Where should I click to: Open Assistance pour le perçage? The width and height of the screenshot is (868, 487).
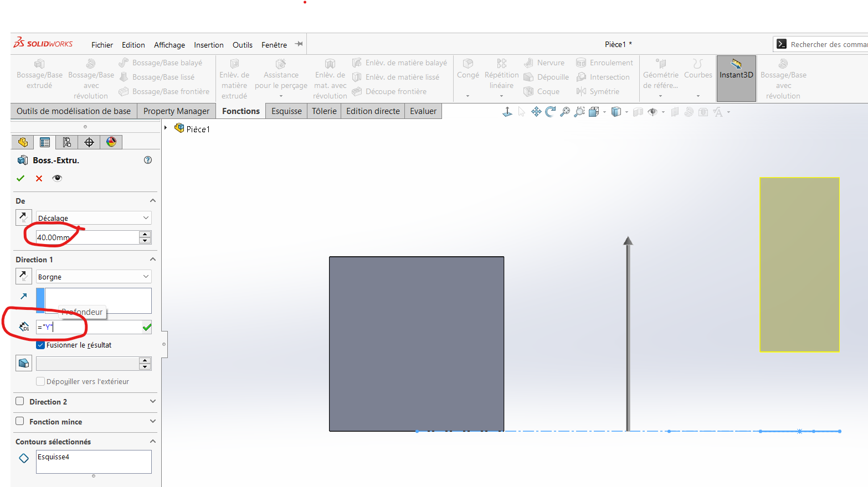(281, 79)
